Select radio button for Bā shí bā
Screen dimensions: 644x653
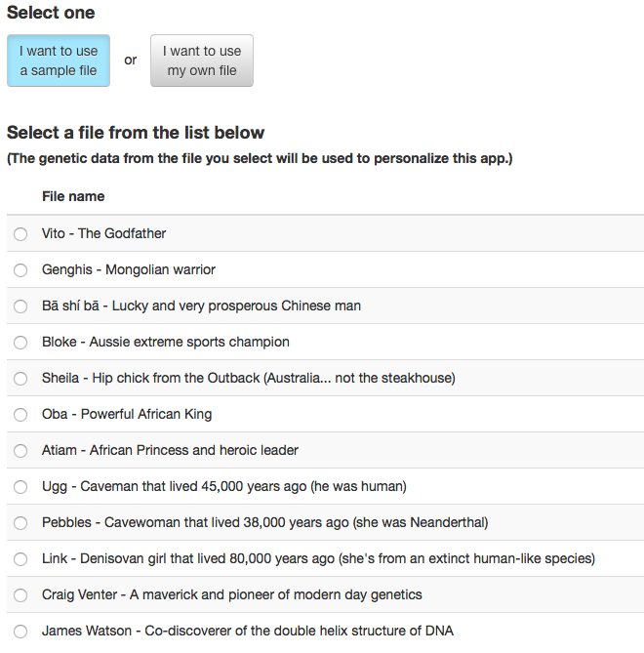tap(20, 306)
